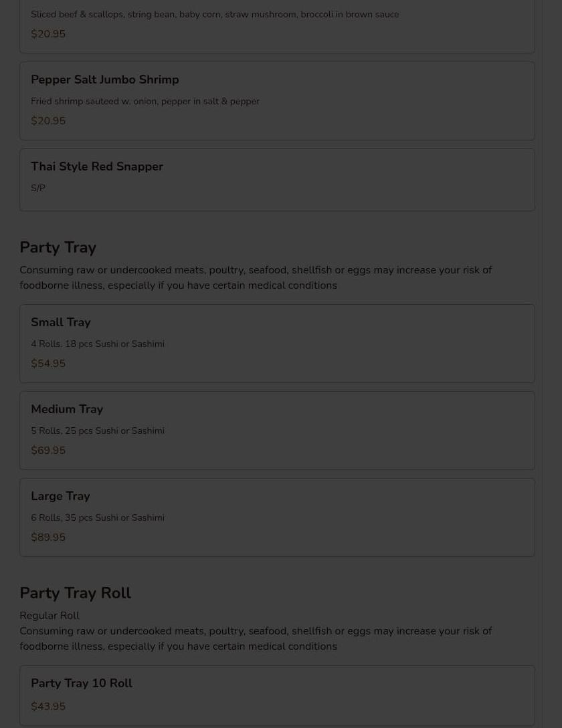Click the Medium Tray $69.95 price
Screen dimensions: 562x728
(x=48, y=451)
